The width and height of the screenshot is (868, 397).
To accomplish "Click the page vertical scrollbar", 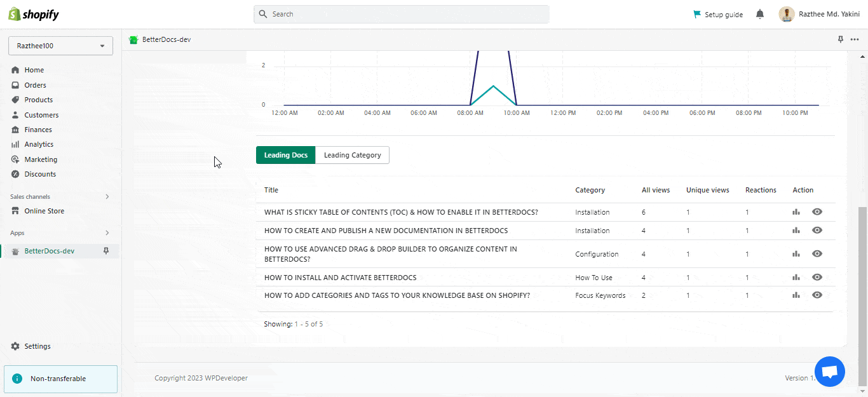I will (862, 295).
